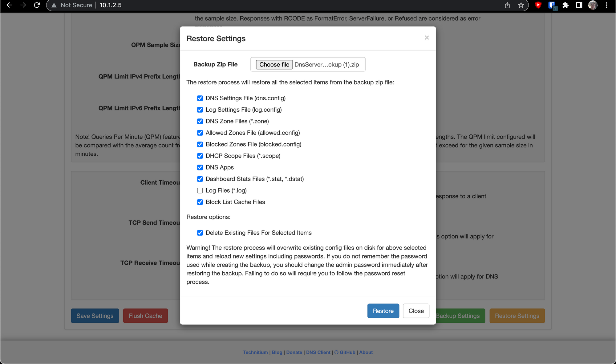The width and height of the screenshot is (616, 364).
Task: Toggle the browser side panel icon
Action: [x=579, y=5]
